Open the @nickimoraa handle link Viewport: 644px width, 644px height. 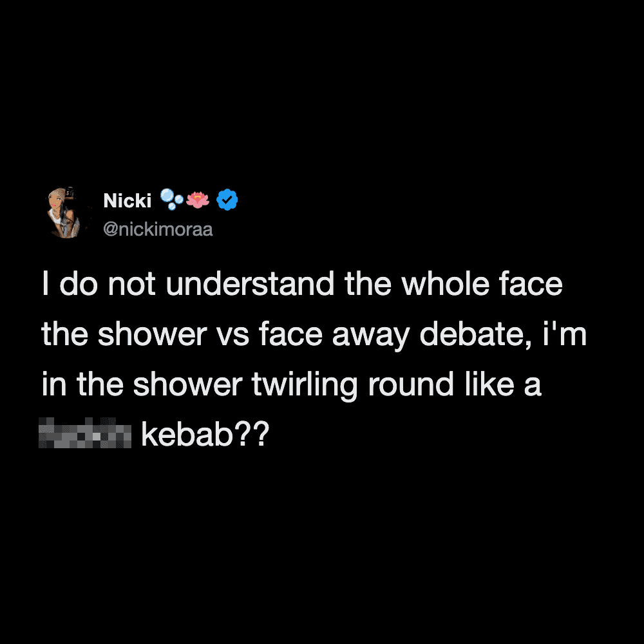(x=158, y=229)
